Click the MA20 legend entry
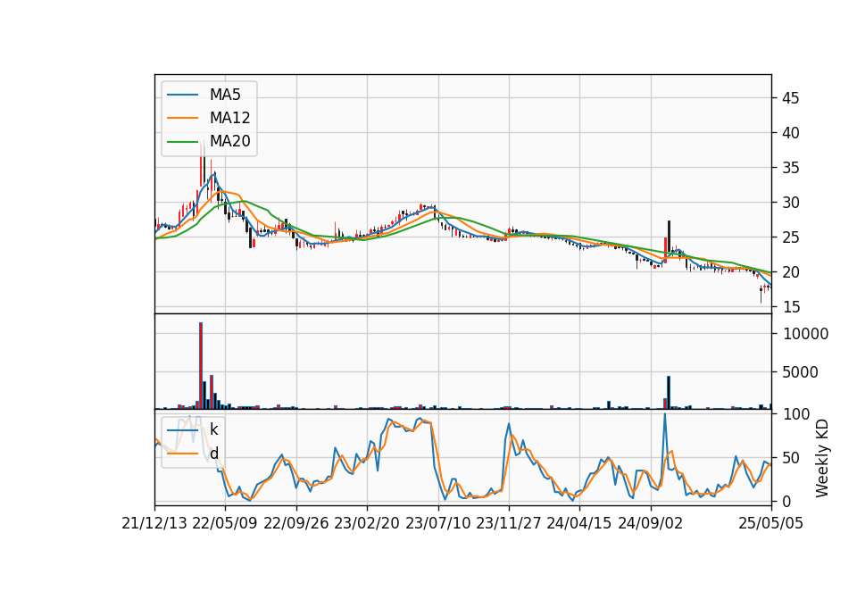 pos(209,141)
